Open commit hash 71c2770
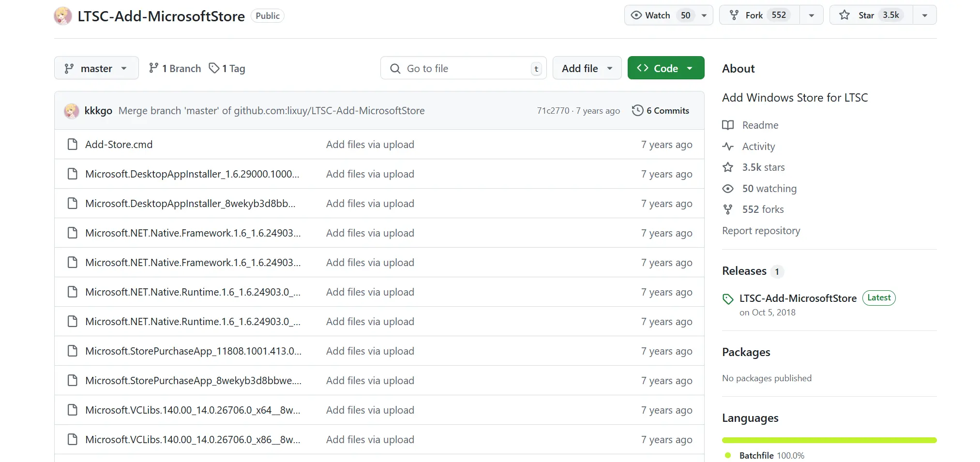 [553, 111]
